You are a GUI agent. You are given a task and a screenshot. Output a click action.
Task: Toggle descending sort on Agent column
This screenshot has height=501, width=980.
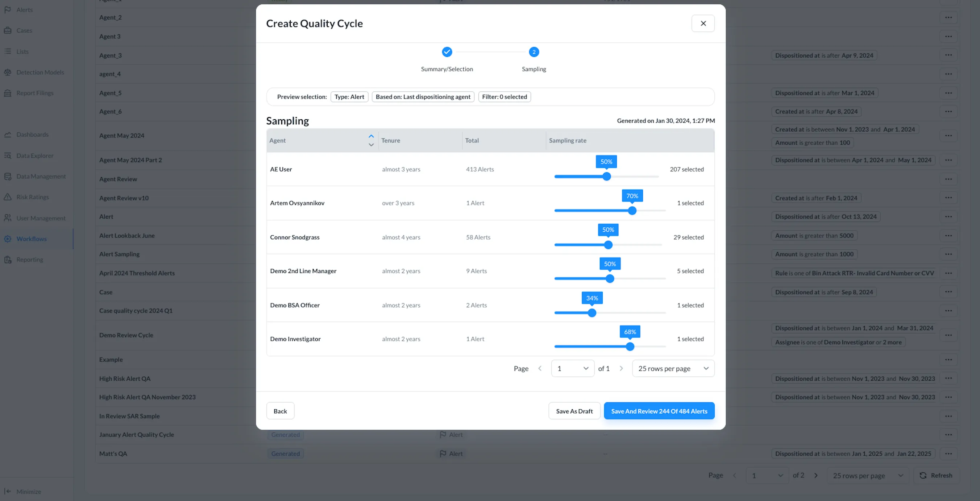tap(371, 145)
